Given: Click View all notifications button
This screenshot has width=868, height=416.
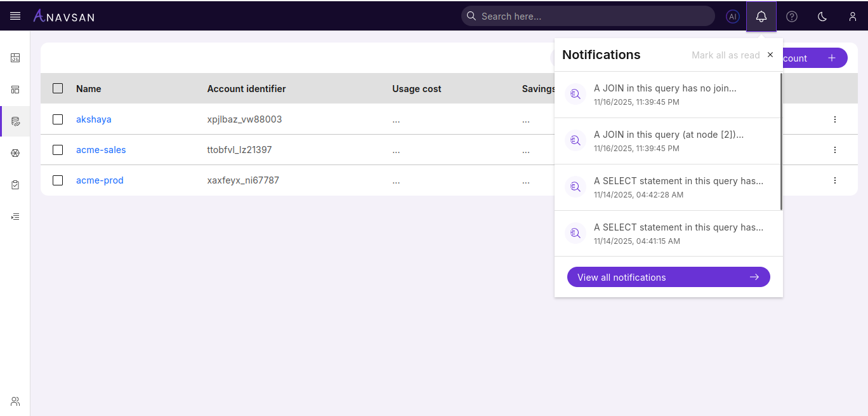Looking at the screenshot, I should click(668, 277).
